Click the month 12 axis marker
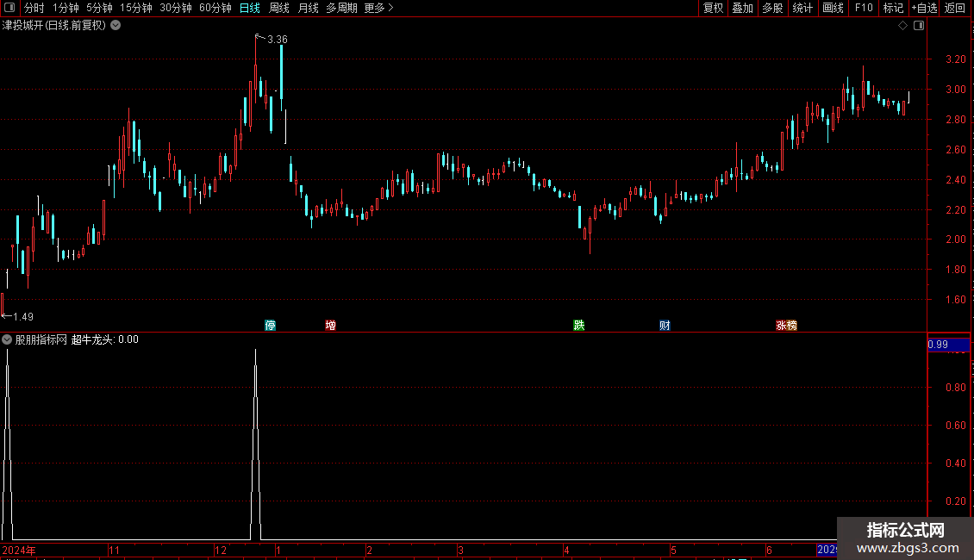 tap(221, 550)
